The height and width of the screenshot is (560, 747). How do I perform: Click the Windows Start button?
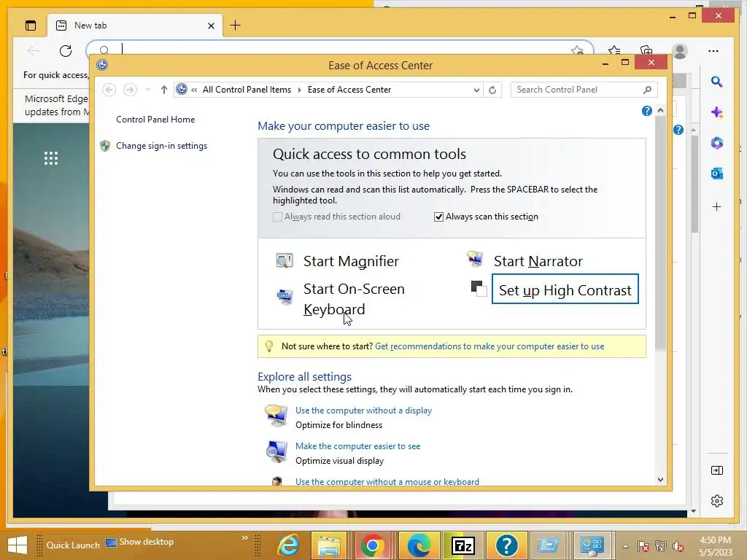tap(18, 545)
